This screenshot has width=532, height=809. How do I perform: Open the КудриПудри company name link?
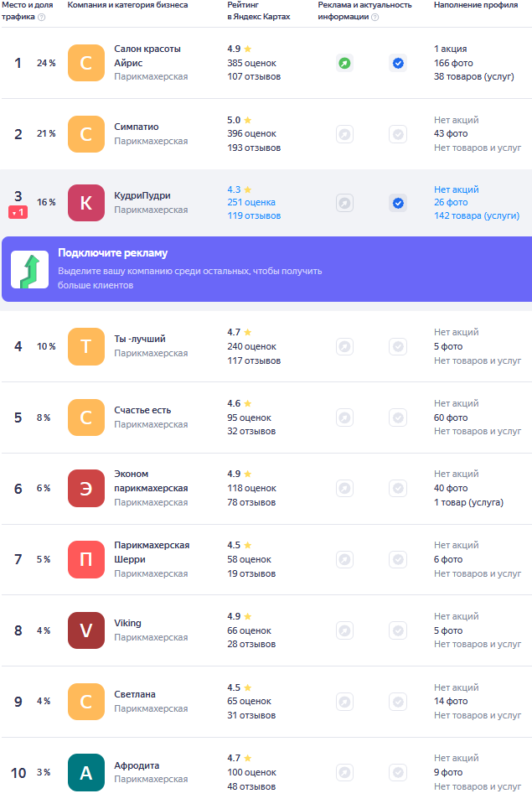click(x=142, y=195)
